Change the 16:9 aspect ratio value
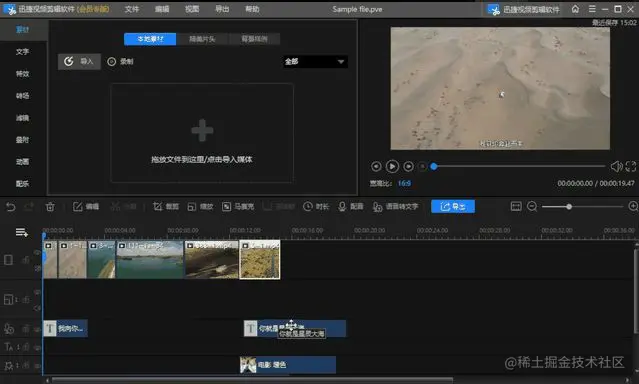The image size is (639, 384). coord(404,183)
